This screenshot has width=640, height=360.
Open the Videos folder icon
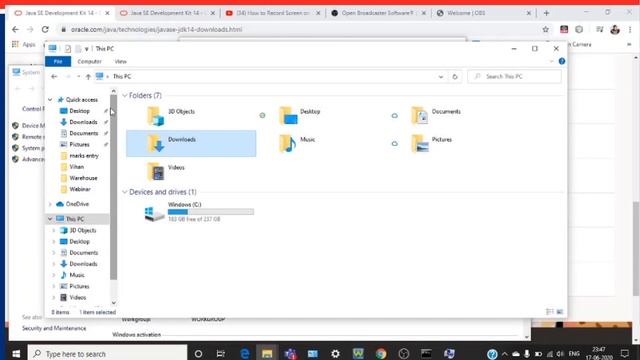tap(156, 171)
